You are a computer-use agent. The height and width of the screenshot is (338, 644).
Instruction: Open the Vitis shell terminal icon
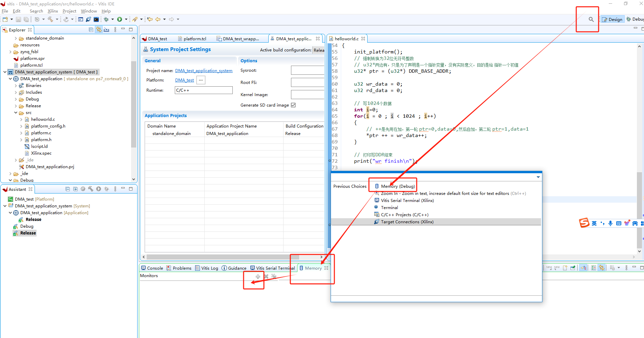[x=96, y=19]
